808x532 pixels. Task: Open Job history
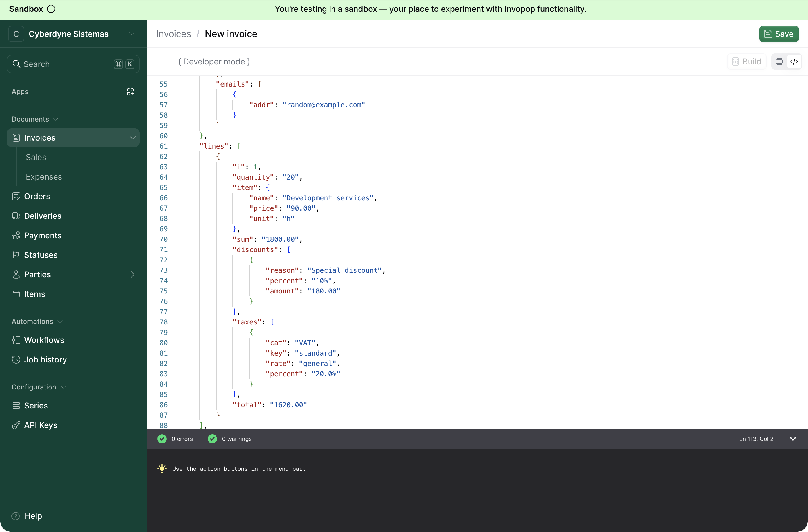(x=45, y=360)
